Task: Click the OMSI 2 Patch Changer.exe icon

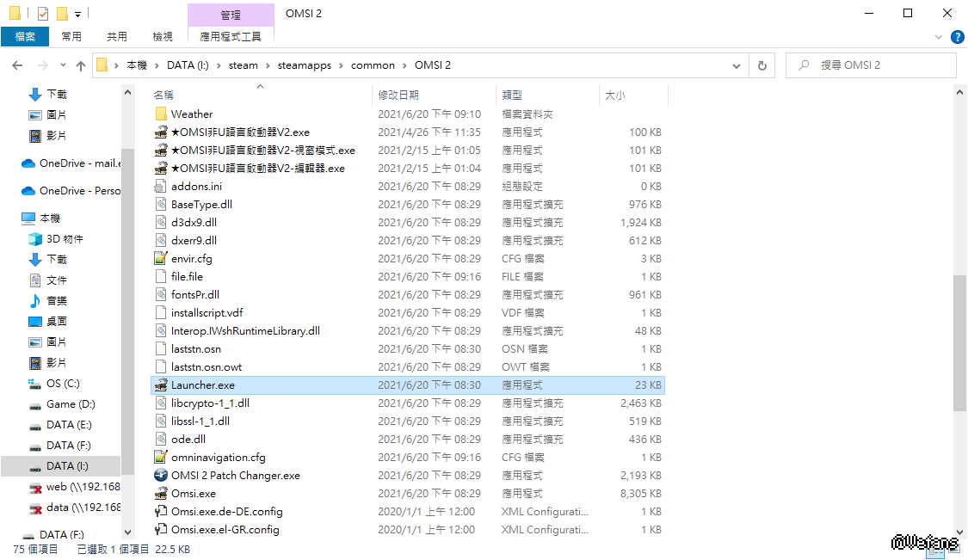Action: point(161,476)
